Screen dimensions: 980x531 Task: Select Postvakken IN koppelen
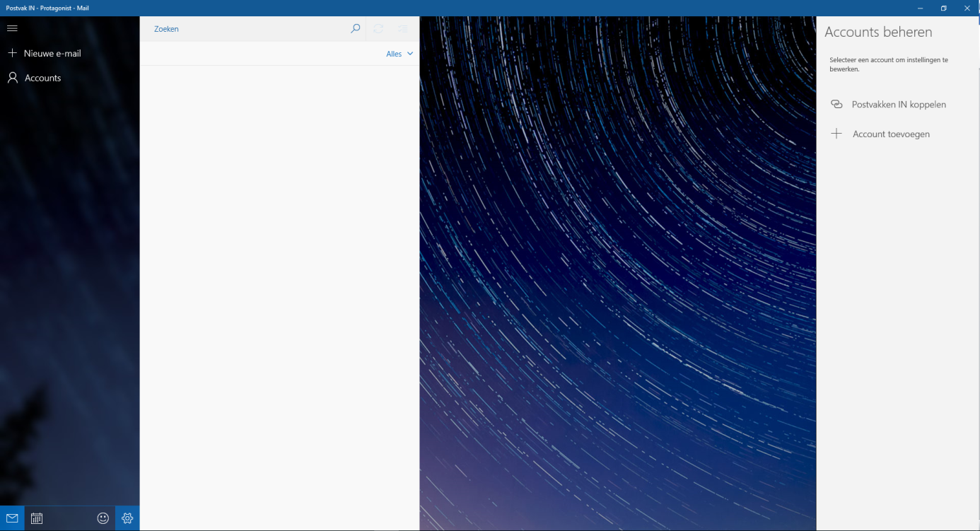(x=898, y=104)
